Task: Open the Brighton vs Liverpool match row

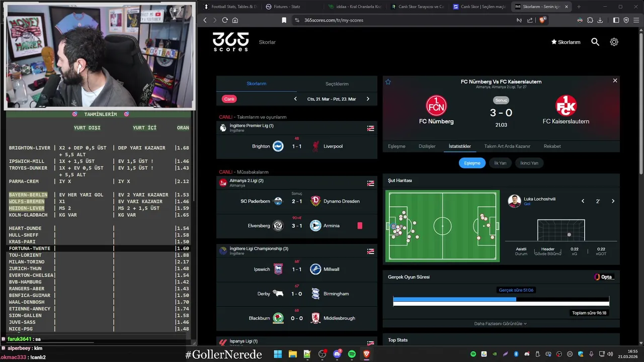Action: (x=297, y=146)
